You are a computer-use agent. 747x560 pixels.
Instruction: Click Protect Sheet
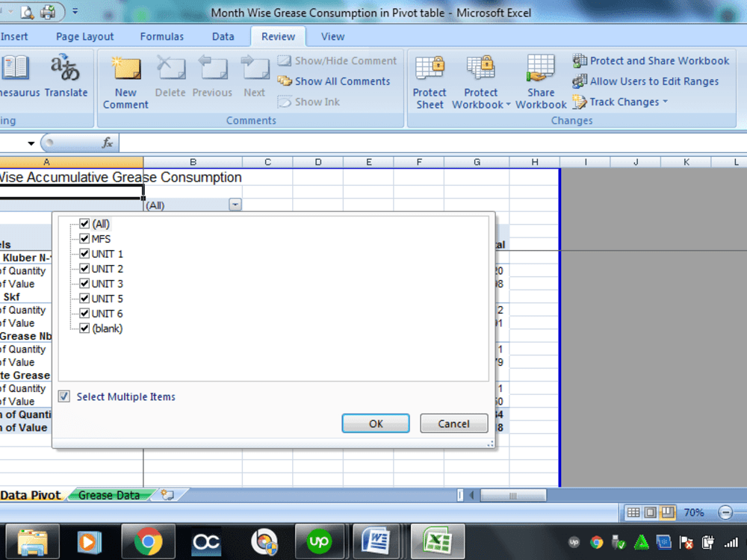[430, 82]
